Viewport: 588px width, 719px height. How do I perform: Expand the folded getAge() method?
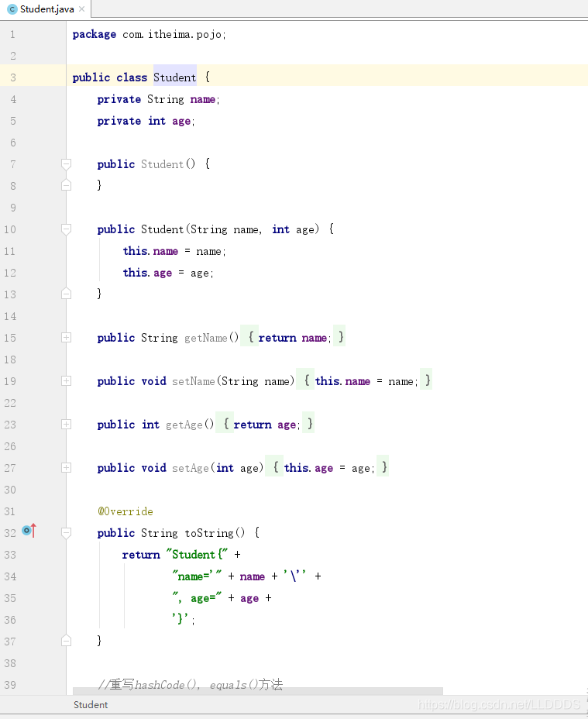coord(66,424)
